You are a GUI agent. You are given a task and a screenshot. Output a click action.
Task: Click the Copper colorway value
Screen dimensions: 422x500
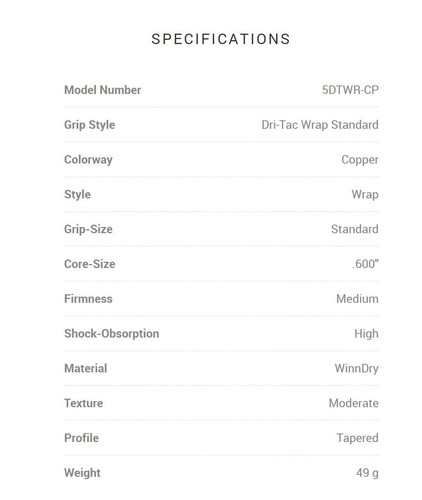tap(360, 160)
